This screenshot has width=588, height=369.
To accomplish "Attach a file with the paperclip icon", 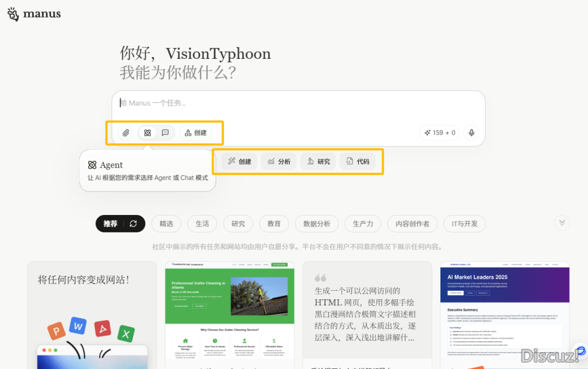I will click(x=126, y=133).
